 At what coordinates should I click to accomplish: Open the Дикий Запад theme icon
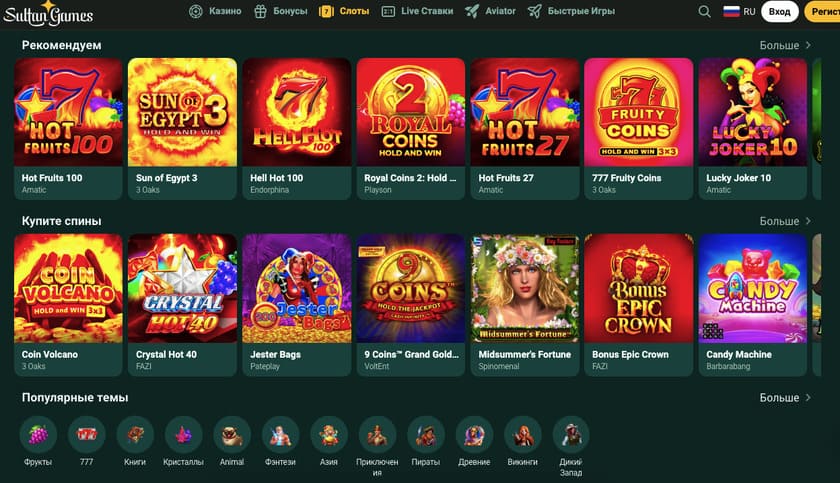point(571,434)
